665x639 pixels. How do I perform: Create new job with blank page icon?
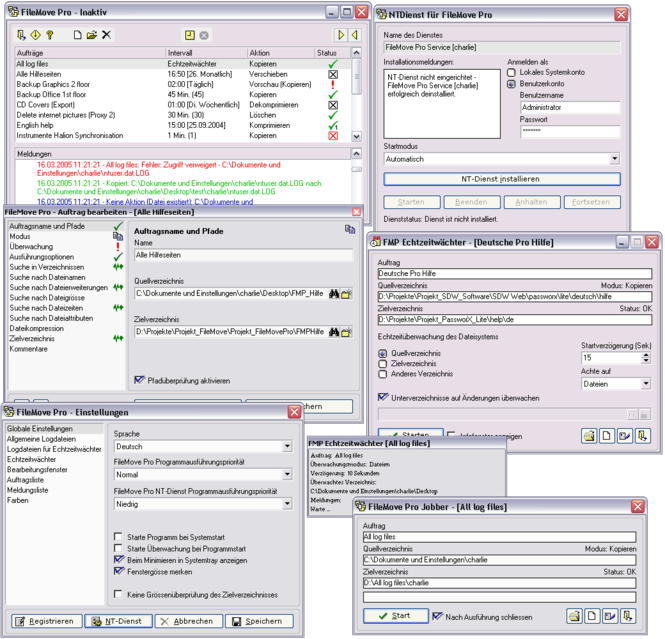pyautogui.click(x=77, y=35)
